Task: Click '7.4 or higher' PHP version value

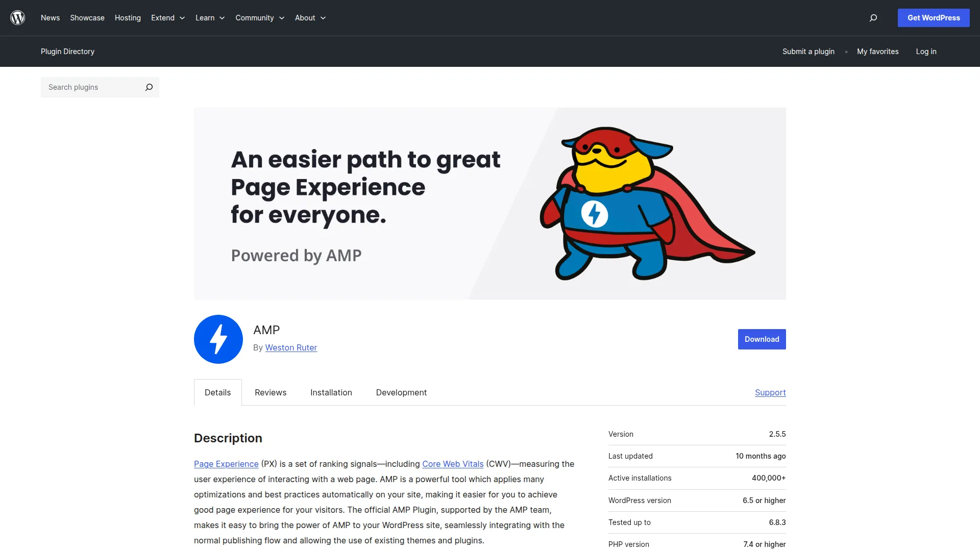Action: (765, 544)
